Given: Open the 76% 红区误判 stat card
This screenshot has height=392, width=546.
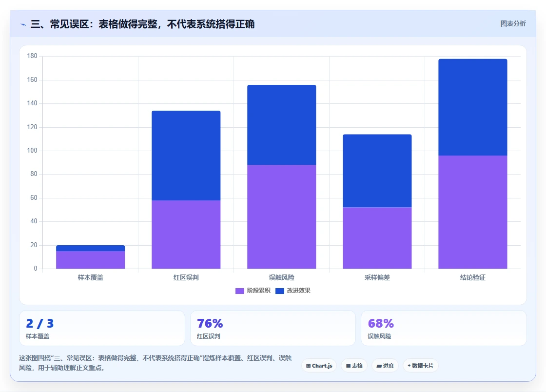Looking at the screenshot, I should click(273, 328).
